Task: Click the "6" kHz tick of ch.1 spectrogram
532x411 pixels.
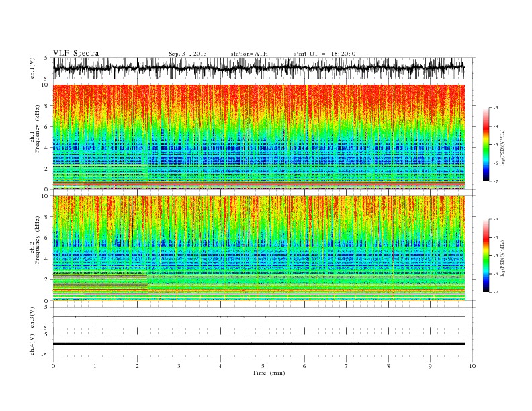Action: tap(46, 127)
